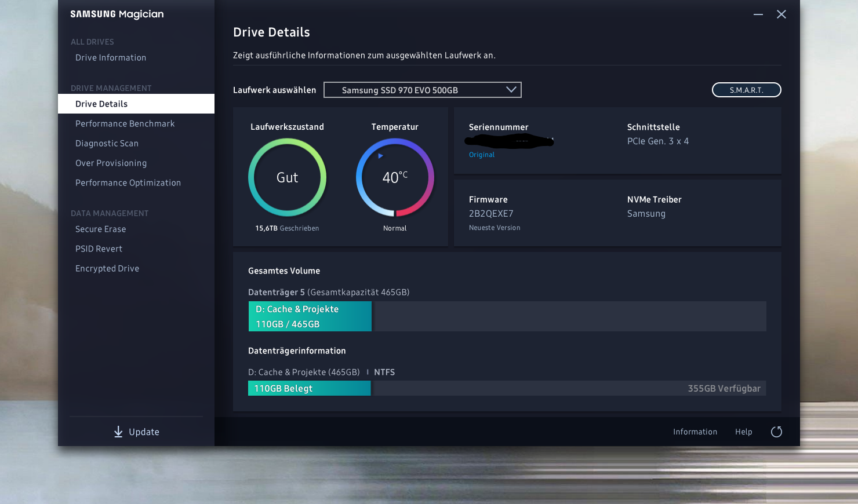Go to Performance Benchmark
The image size is (858, 504).
coord(125,124)
